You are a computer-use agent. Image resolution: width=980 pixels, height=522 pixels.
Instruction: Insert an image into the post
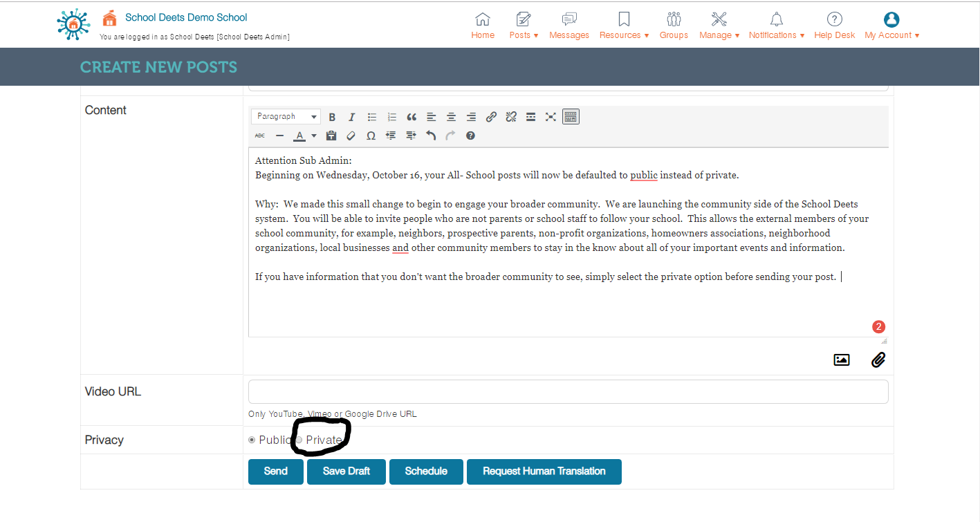(842, 360)
